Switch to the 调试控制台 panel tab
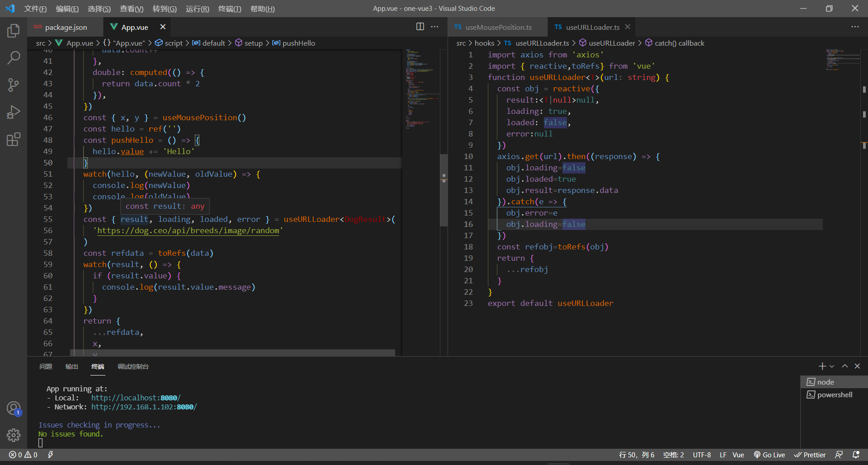This screenshot has width=868, height=465. click(x=133, y=366)
